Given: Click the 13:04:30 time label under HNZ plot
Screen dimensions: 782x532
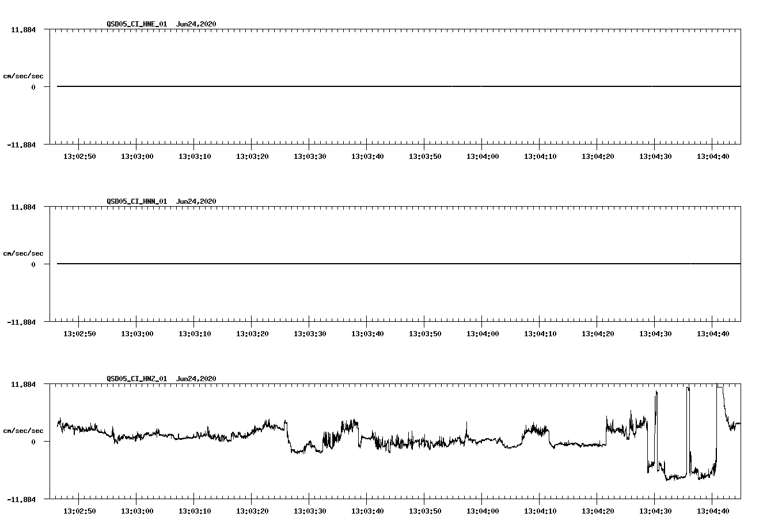Looking at the screenshot, I should 655,511.
